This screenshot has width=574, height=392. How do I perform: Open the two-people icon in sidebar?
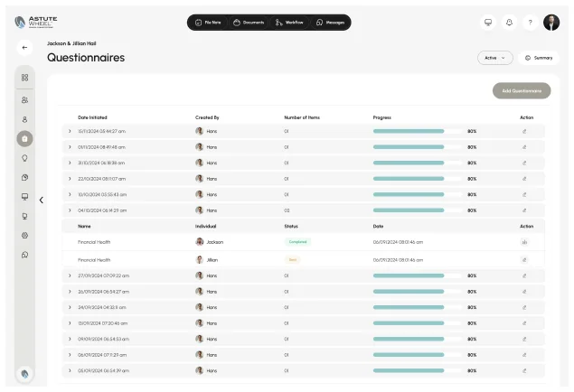[x=24, y=100]
